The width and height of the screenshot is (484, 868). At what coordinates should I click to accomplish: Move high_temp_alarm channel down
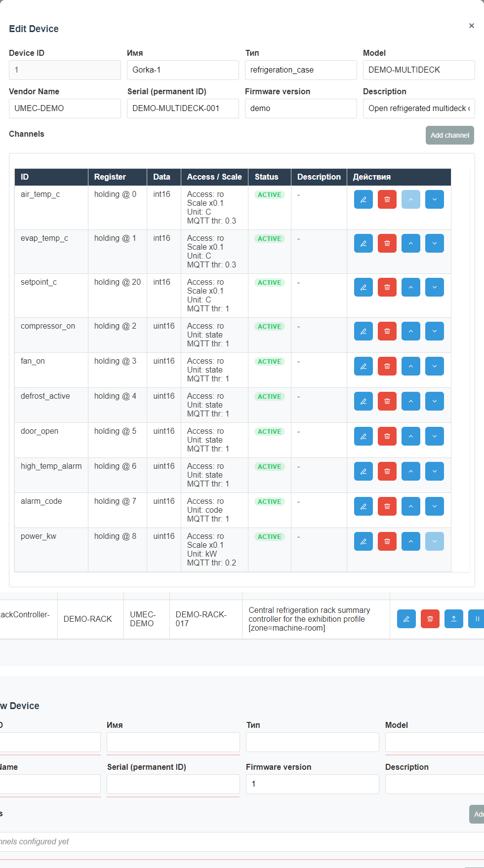434,471
